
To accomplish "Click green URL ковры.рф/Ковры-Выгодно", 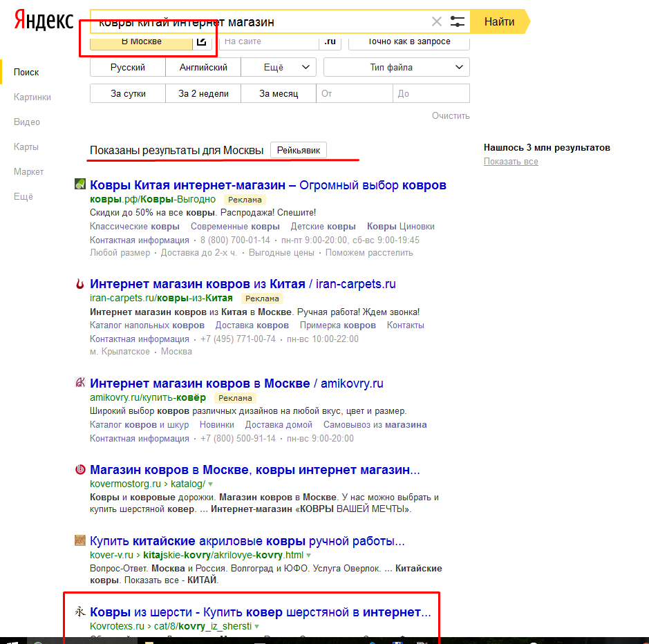I will point(153,199).
